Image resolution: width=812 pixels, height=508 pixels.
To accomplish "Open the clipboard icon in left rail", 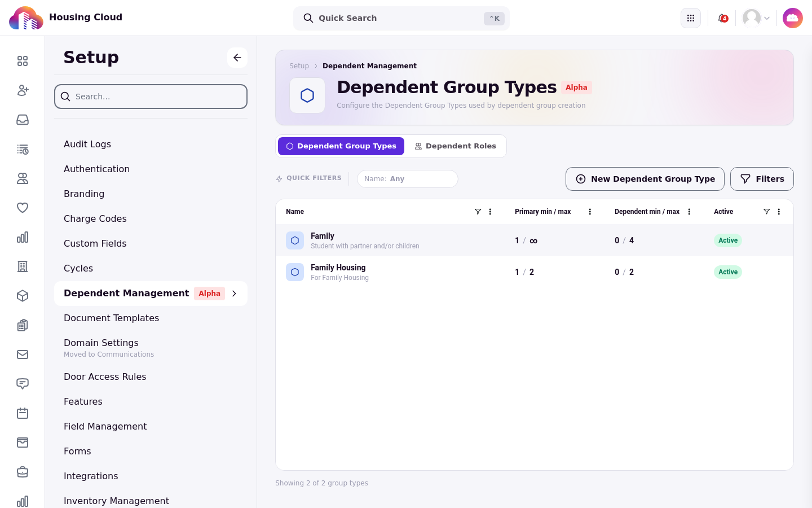I will point(23,325).
